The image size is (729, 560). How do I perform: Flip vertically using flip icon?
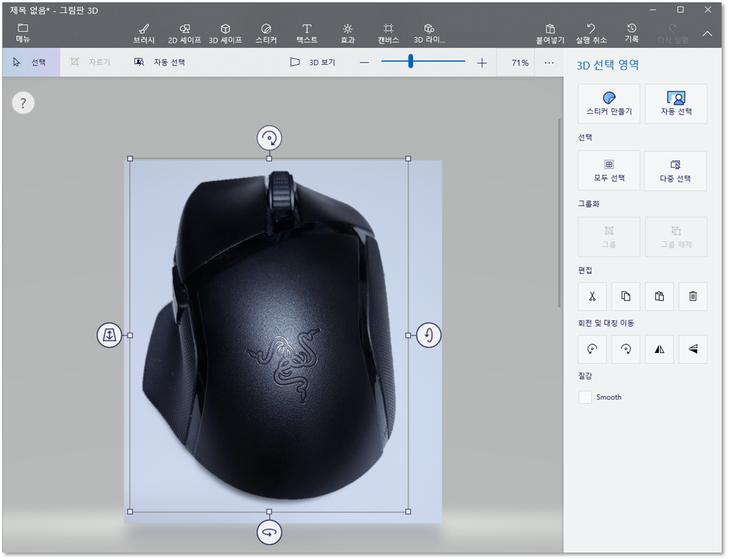click(693, 349)
